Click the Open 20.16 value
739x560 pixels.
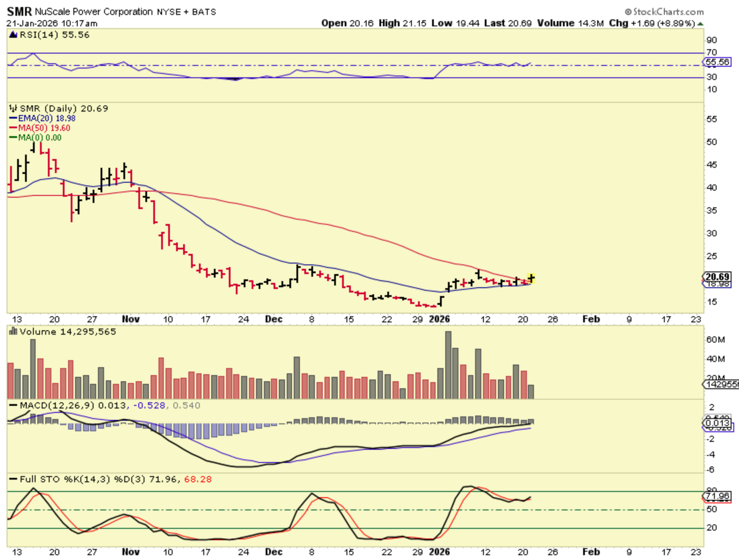[x=347, y=23]
